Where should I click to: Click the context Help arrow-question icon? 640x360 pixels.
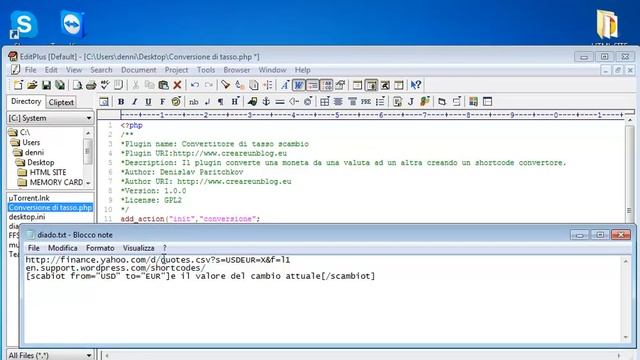click(416, 85)
